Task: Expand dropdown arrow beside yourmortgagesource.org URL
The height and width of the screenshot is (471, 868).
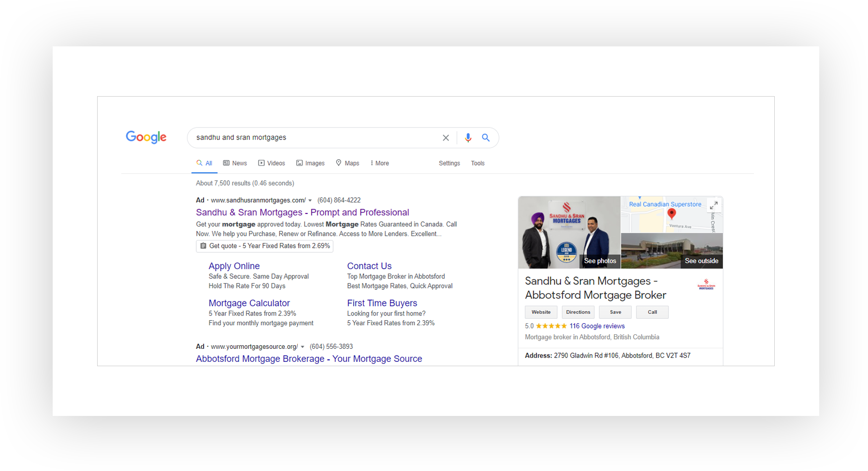Action: [302, 347]
